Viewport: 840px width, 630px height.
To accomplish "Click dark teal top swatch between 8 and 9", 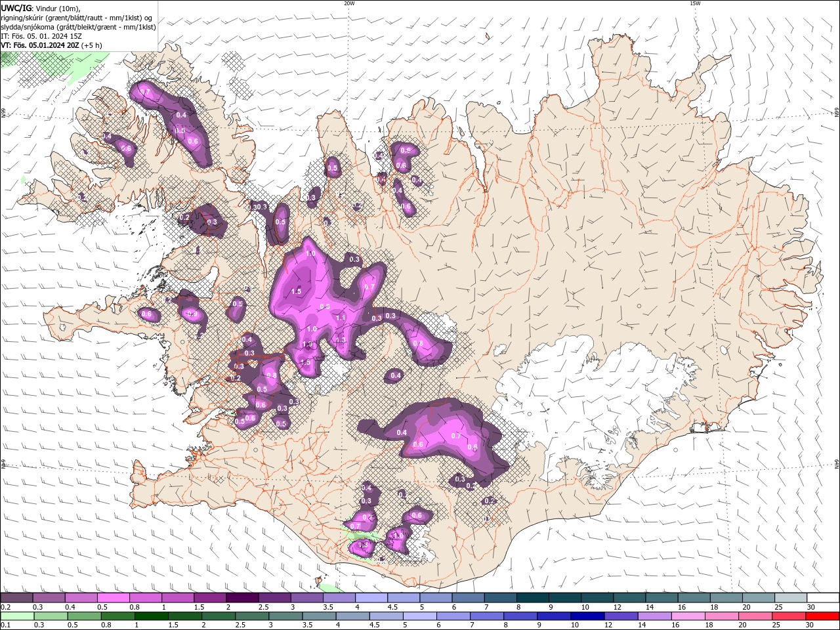I will (533, 598).
